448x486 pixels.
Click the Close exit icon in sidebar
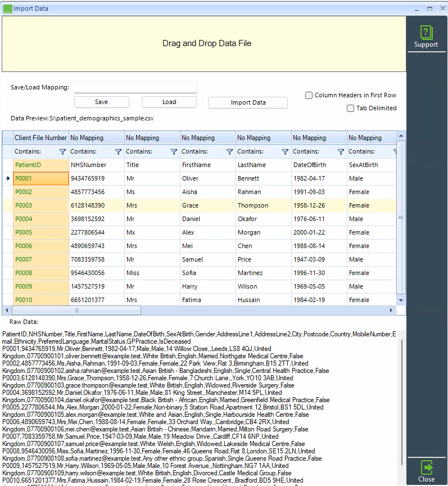426,471
